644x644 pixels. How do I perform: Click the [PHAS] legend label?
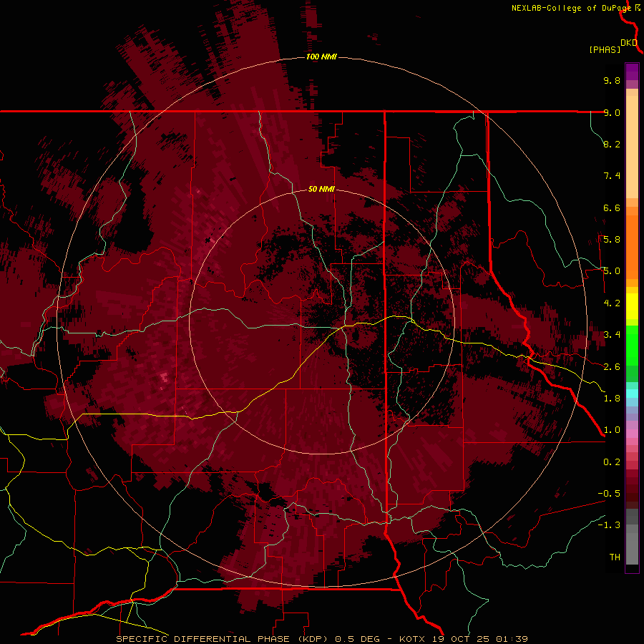605,50
